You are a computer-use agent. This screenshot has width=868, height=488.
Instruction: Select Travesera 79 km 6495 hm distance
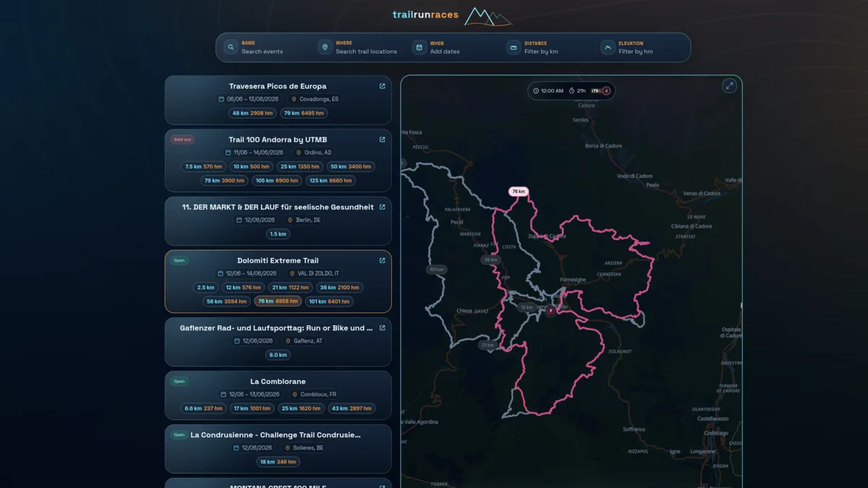[304, 113]
